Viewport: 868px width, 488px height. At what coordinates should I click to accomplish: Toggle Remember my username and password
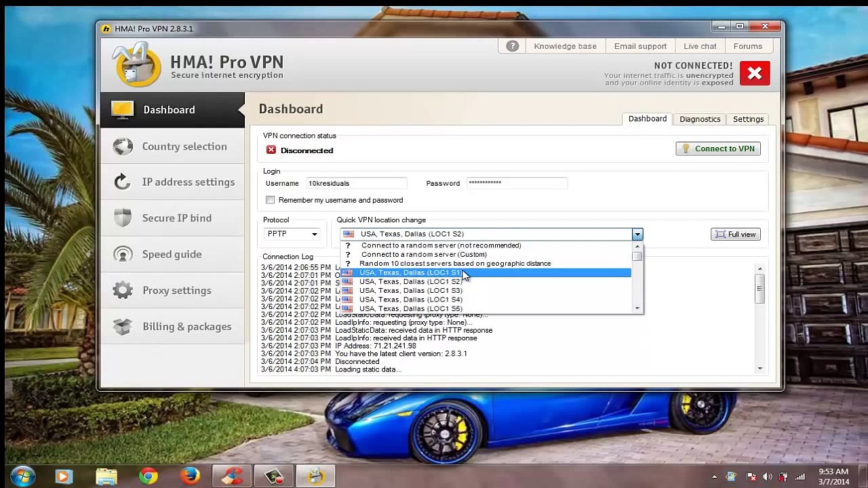point(271,200)
